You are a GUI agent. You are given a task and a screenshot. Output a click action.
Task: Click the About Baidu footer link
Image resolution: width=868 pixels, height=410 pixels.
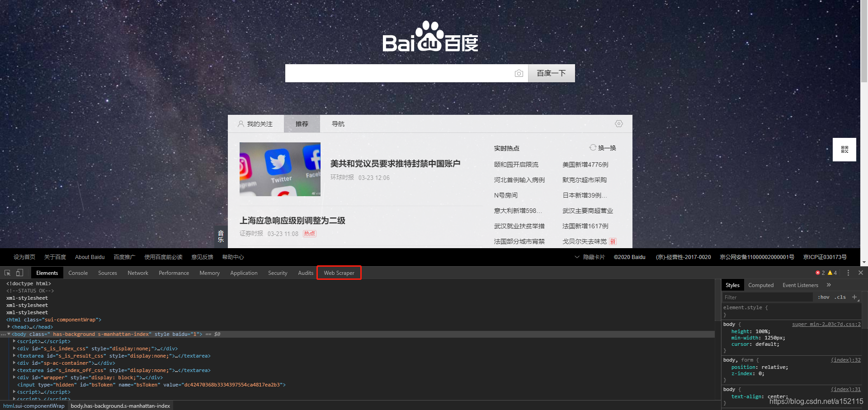coord(90,257)
